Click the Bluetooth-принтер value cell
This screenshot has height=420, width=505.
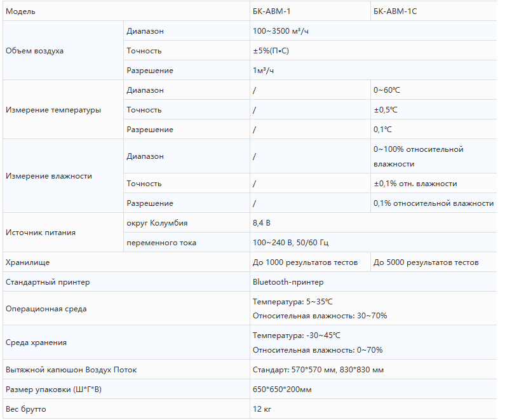click(374, 282)
